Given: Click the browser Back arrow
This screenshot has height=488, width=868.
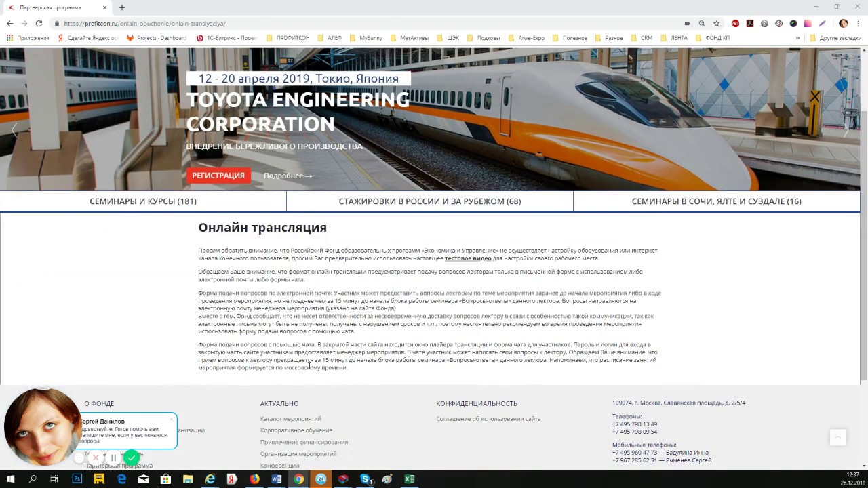Looking at the screenshot, I should coord(9,23).
